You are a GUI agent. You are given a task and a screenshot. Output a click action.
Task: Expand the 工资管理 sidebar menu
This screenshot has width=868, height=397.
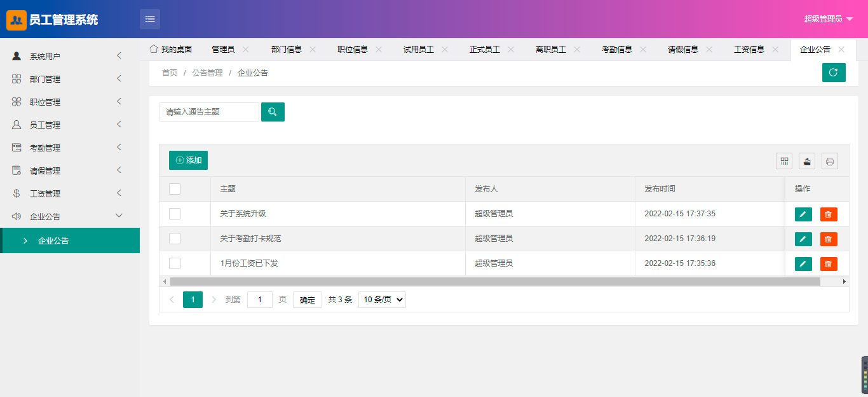coord(119,193)
